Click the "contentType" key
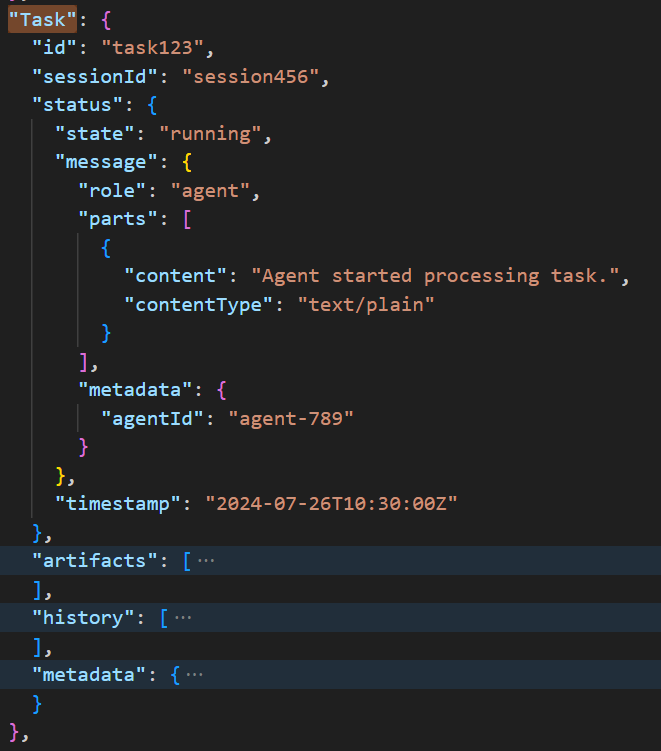 pyautogui.click(x=198, y=304)
